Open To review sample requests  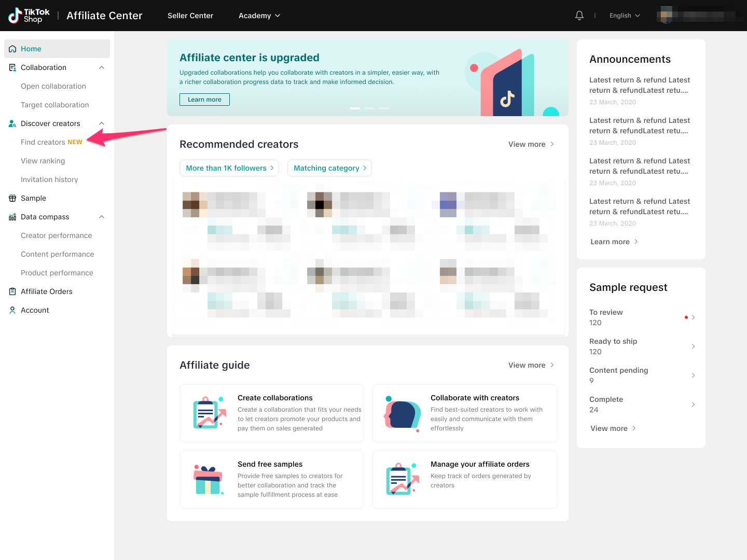tap(641, 317)
